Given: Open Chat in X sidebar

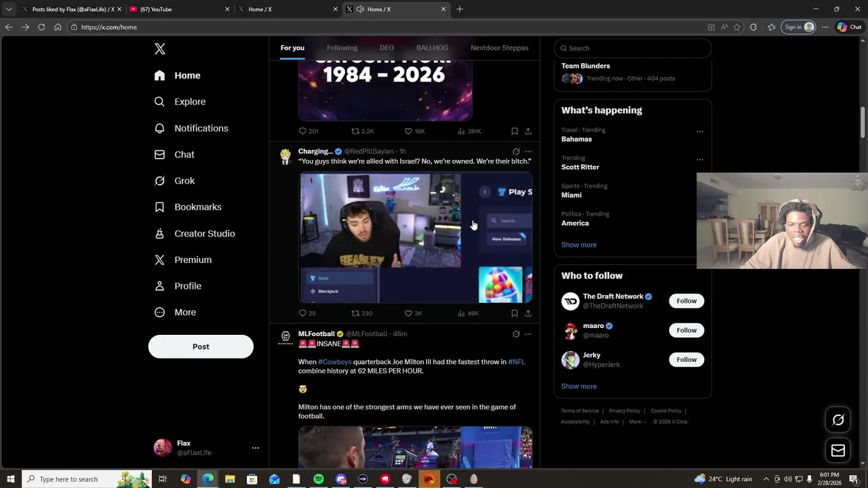Looking at the screenshot, I should (x=174, y=155).
